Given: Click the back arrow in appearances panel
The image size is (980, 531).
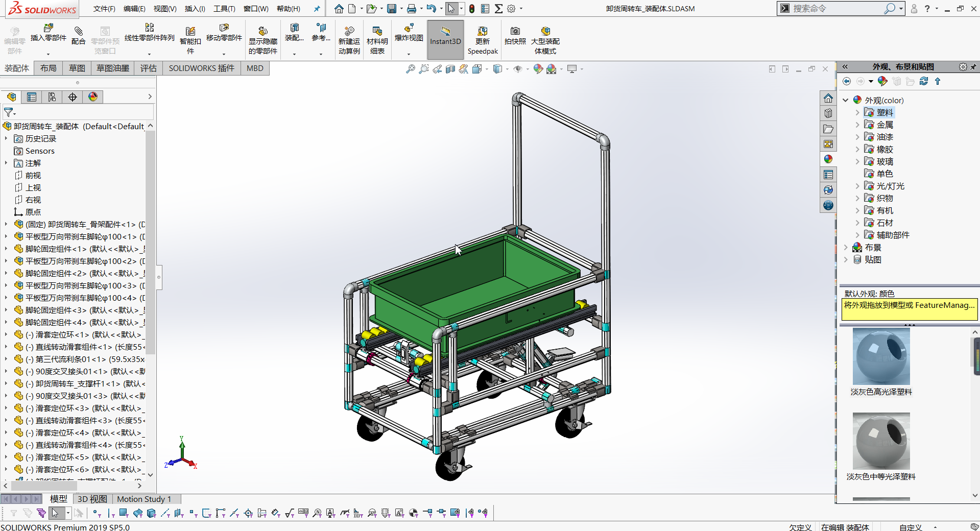Looking at the screenshot, I should point(847,81).
